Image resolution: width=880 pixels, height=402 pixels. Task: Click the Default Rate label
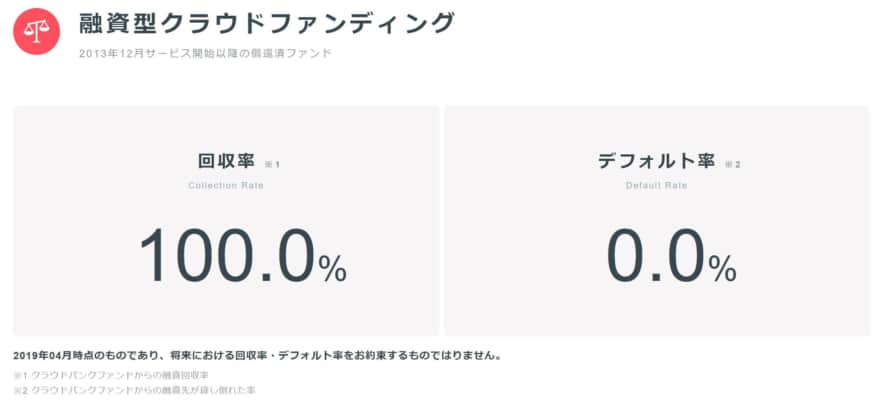[x=657, y=186]
